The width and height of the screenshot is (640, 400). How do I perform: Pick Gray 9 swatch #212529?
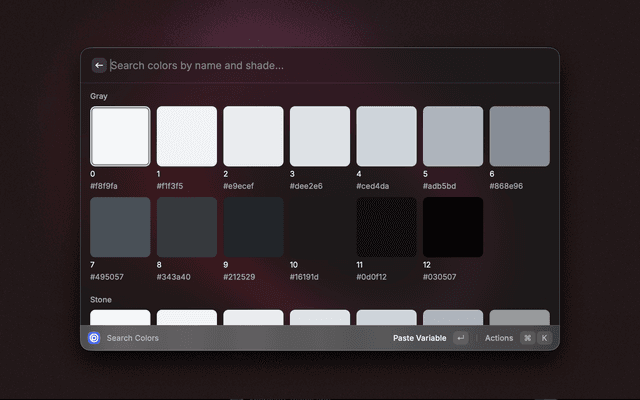253,227
